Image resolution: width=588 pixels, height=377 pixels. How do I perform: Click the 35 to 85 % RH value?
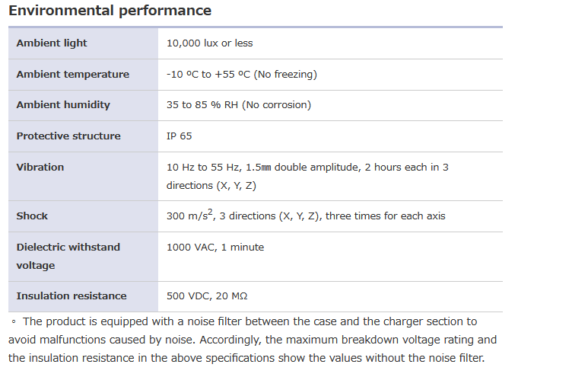click(x=238, y=105)
